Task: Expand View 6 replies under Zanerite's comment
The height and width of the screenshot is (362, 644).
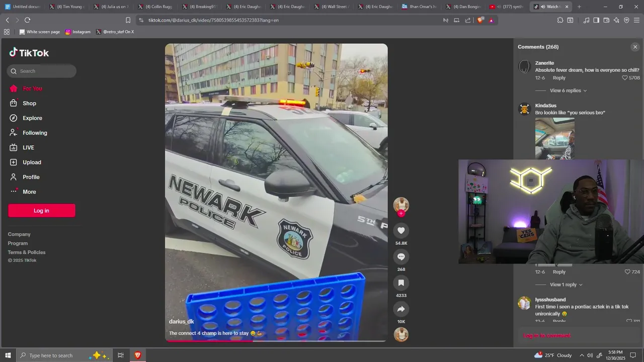Action: point(569,90)
